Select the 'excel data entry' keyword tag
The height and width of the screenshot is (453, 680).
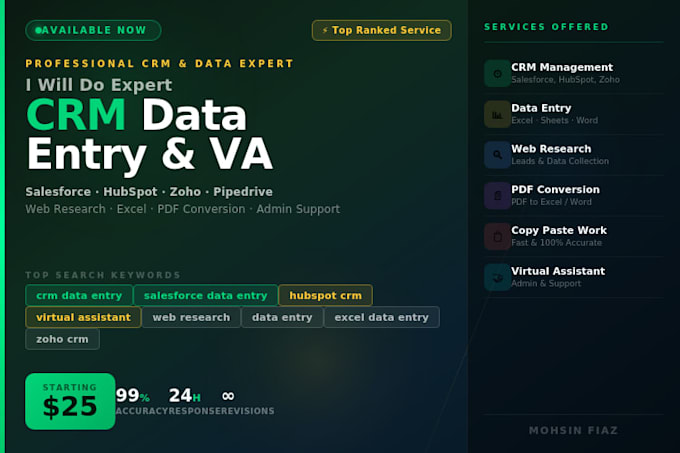click(382, 317)
